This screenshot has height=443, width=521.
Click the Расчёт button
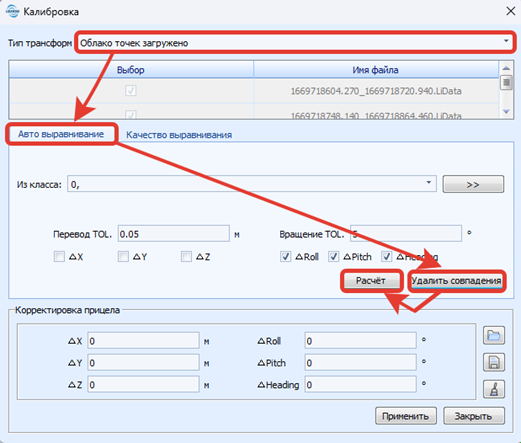[371, 281]
